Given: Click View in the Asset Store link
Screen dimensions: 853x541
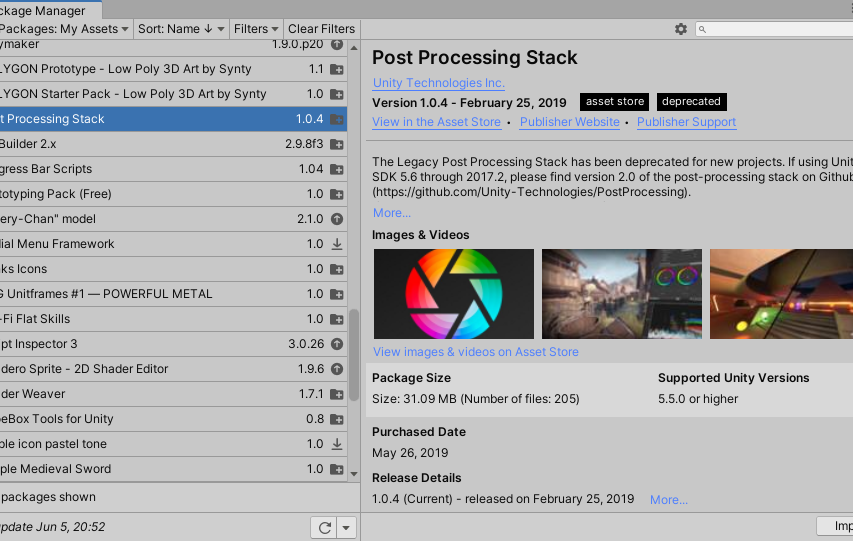Looking at the screenshot, I should (436, 122).
